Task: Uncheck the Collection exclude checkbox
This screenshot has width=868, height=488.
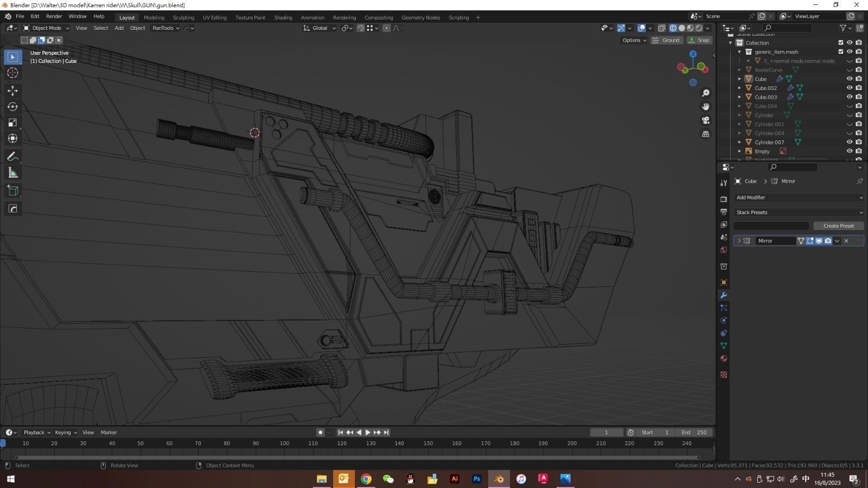Action: (841, 43)
